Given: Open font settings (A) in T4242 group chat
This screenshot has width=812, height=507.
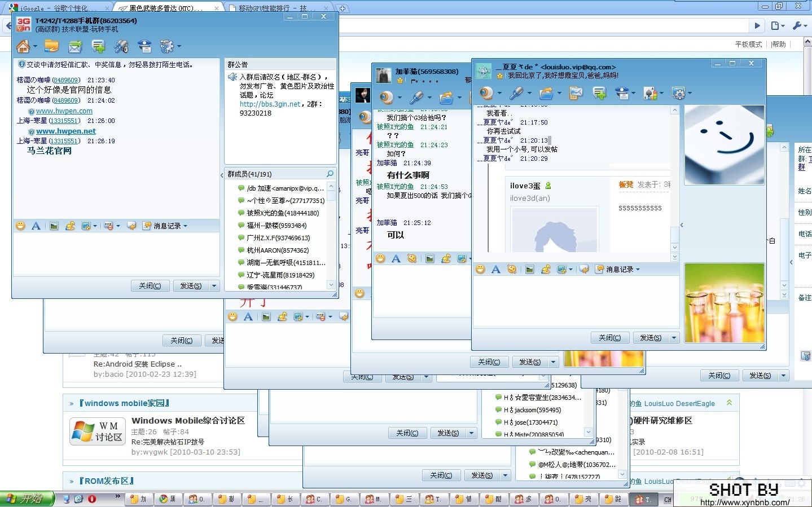Looking at the screenshot, I should 36,226.
